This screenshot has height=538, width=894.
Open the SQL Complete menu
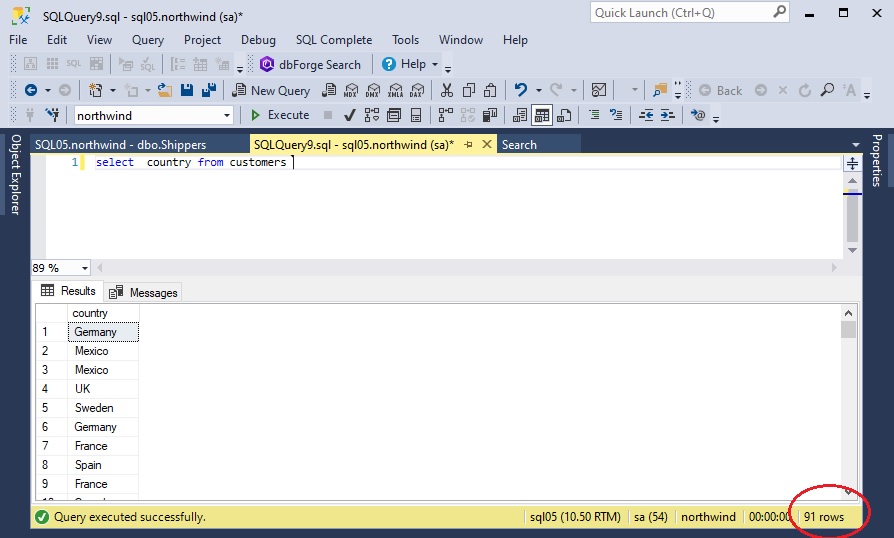tap(334, 40)
